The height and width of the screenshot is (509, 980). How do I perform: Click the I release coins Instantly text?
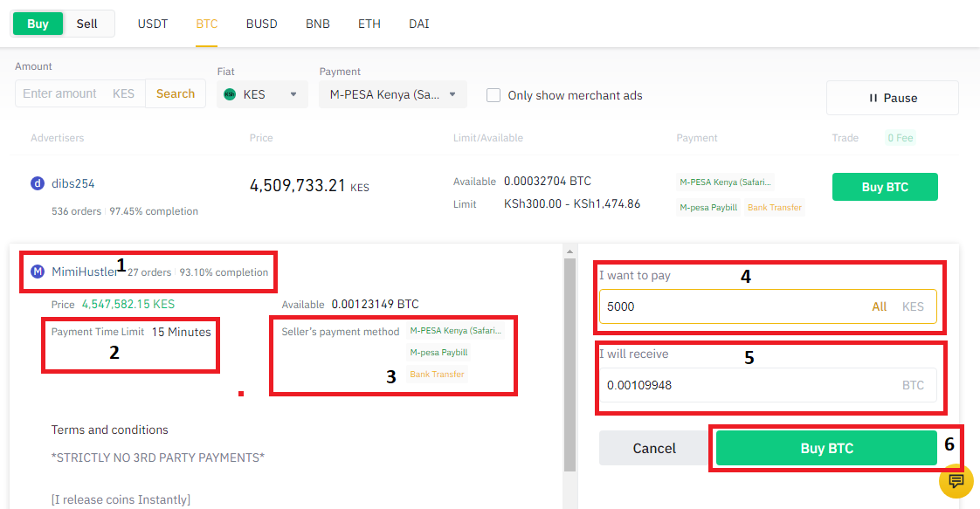(121, 499)
